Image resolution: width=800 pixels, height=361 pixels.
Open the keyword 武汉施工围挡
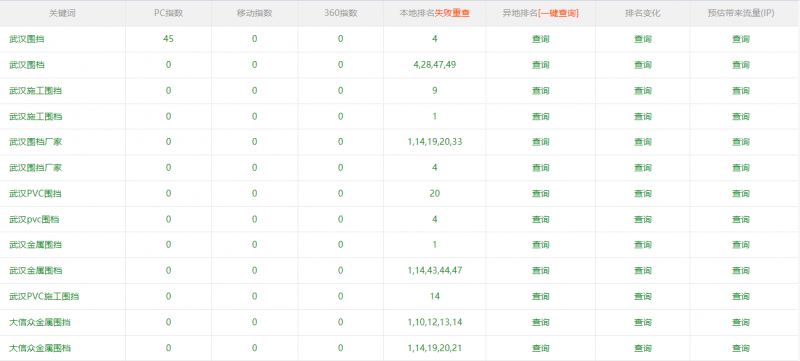36,91
